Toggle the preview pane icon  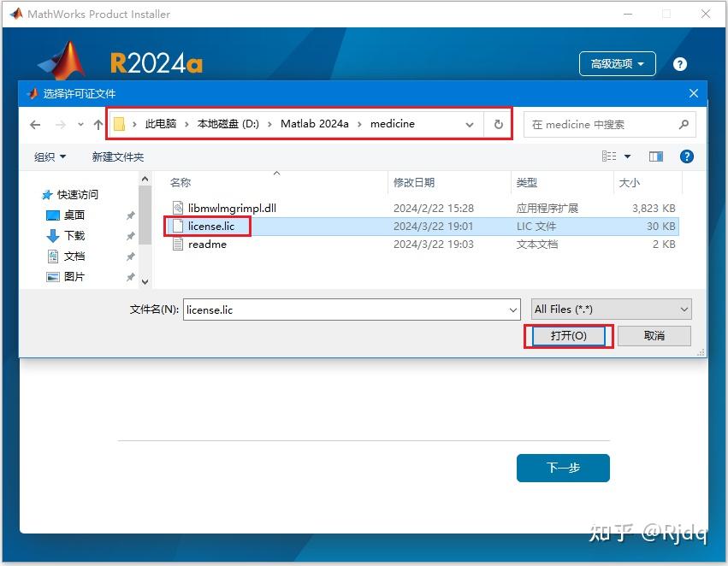tap(657, 156)
